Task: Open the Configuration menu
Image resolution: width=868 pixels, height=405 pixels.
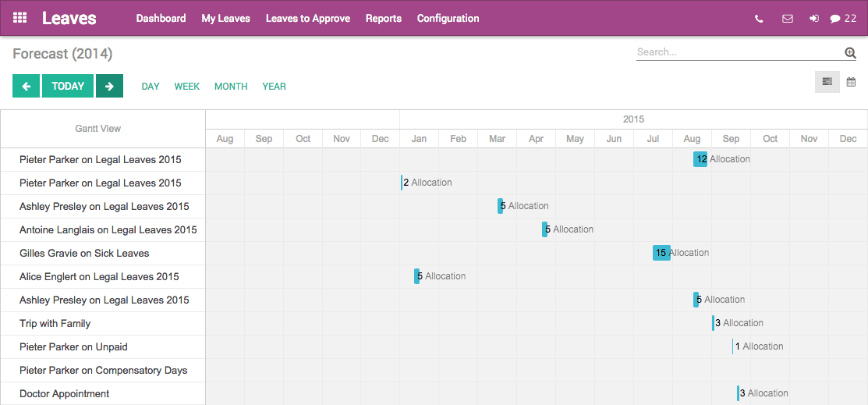Action: (x=448, y=18)
